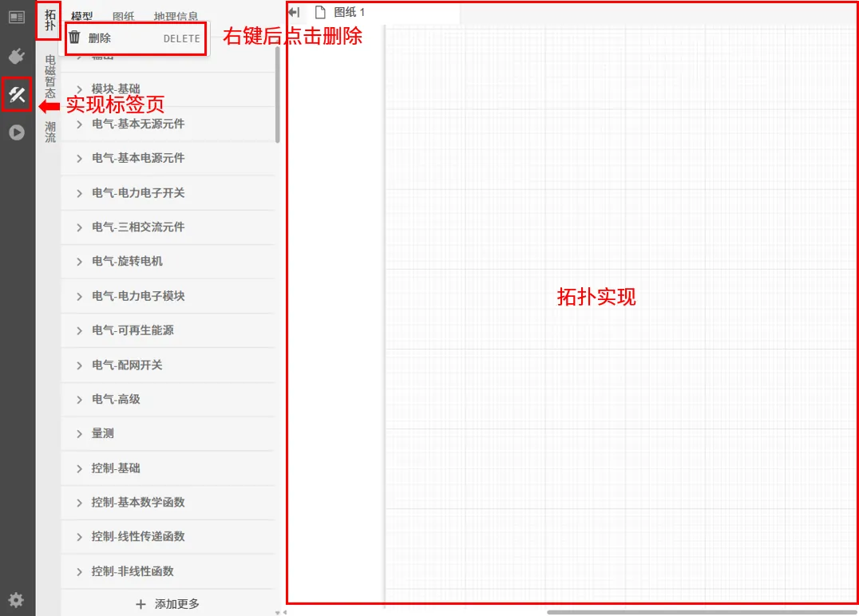This screenshot has width=859, height=616.
Task: Click the trash icon next to 删除
Action: 75,37
